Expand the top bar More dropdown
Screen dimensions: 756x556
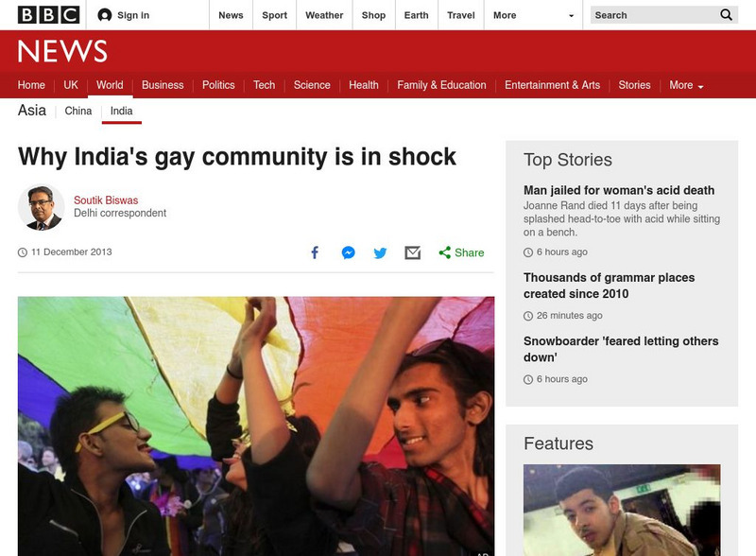(533, 15)
